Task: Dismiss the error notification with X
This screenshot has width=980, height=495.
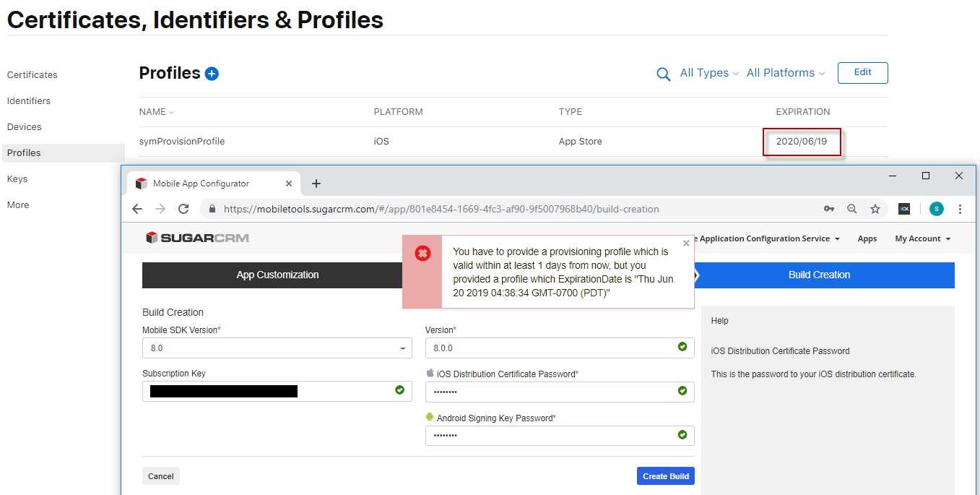Action: (x=686, y=244)
